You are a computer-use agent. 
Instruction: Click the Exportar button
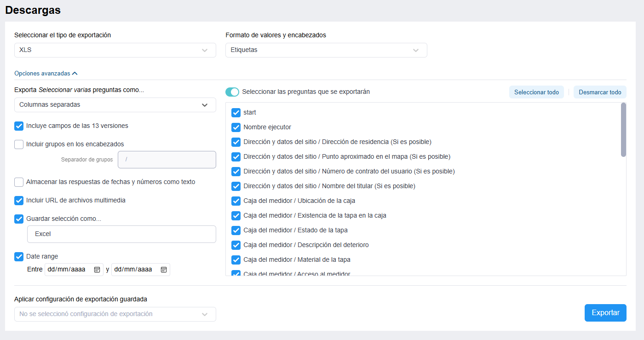tap(605, 313)
